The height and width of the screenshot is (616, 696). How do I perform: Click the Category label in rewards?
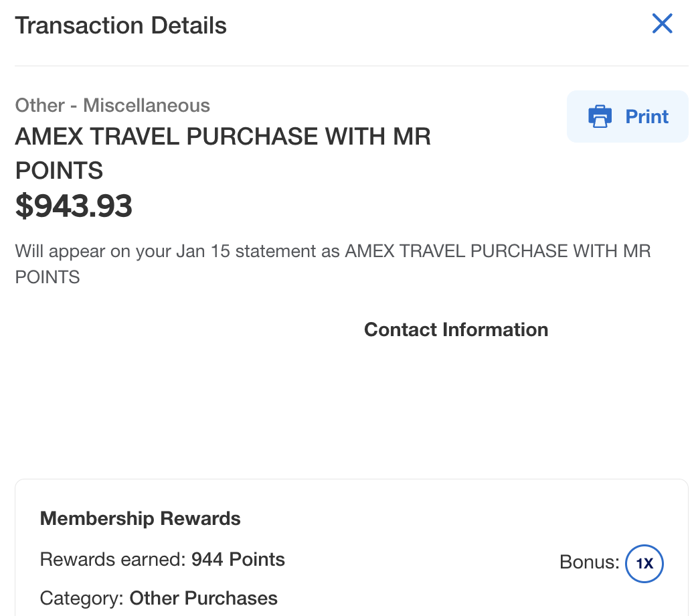click(x=82, y=598)
